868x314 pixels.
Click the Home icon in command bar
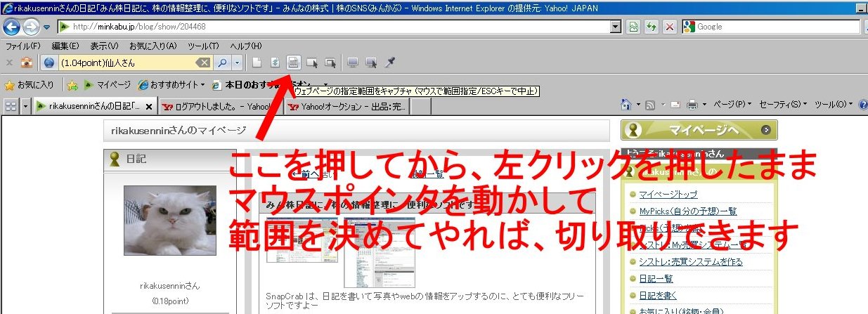[628, 105]
